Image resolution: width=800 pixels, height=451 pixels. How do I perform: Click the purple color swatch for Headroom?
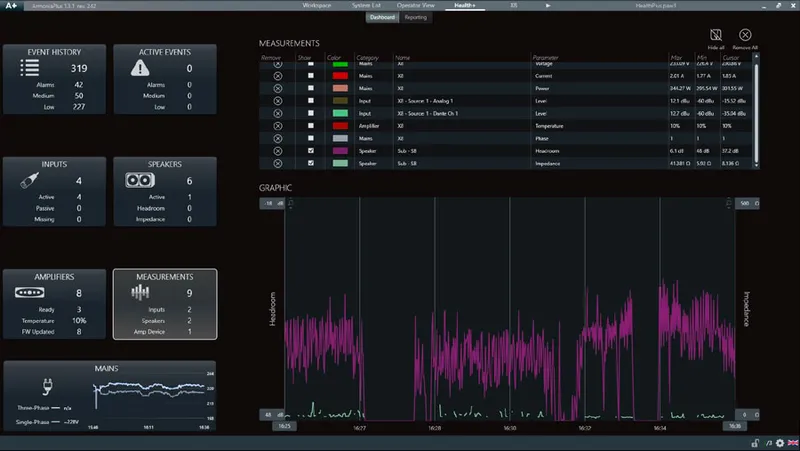point(340,151)
